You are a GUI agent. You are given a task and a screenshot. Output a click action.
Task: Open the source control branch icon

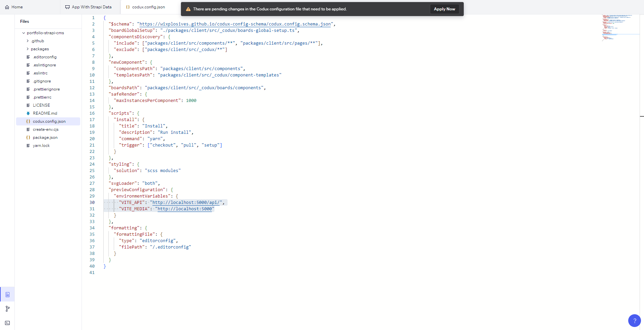pyautogui.click(x=7, y=309)
